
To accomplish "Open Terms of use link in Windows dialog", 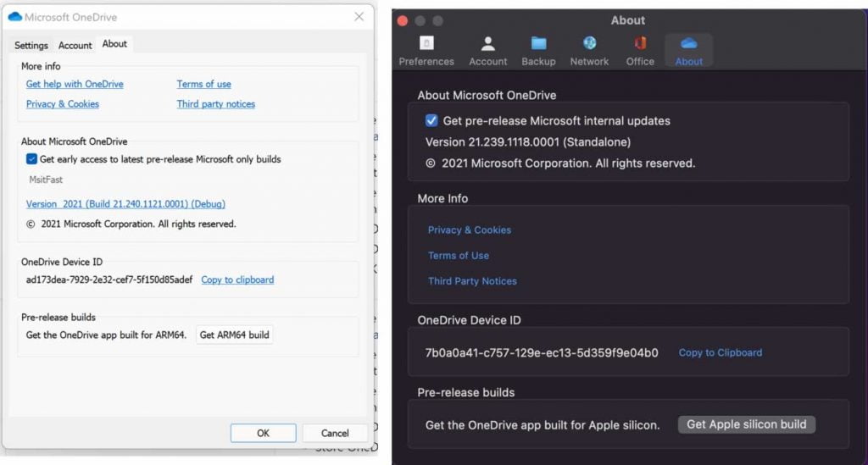I will click(203, 84).
